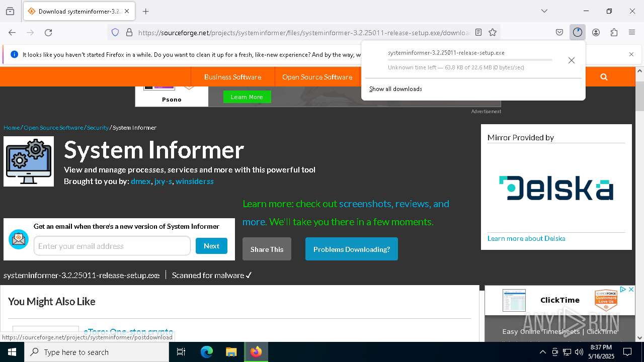Open the Windows notification center icon
Image resolution: width=644 pixels, height=362 pixels.
627,352
